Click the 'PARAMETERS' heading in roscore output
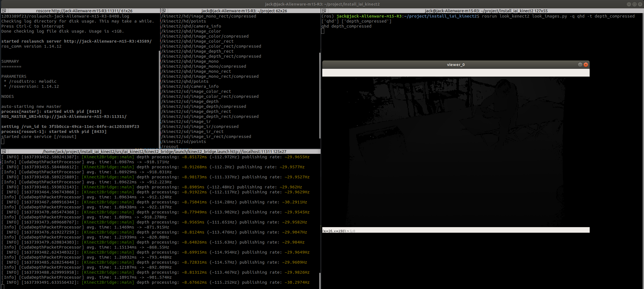644x289 pixels. (x=14, y=76)
